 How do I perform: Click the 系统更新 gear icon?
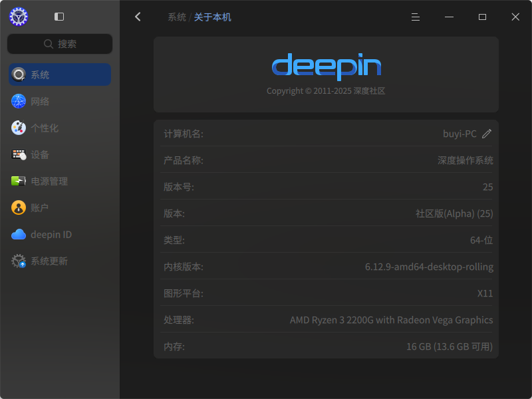[19, 261]
